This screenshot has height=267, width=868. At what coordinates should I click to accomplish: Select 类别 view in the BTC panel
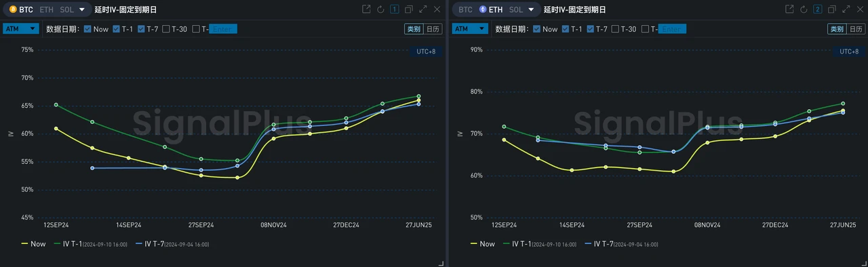pos(413,29)
